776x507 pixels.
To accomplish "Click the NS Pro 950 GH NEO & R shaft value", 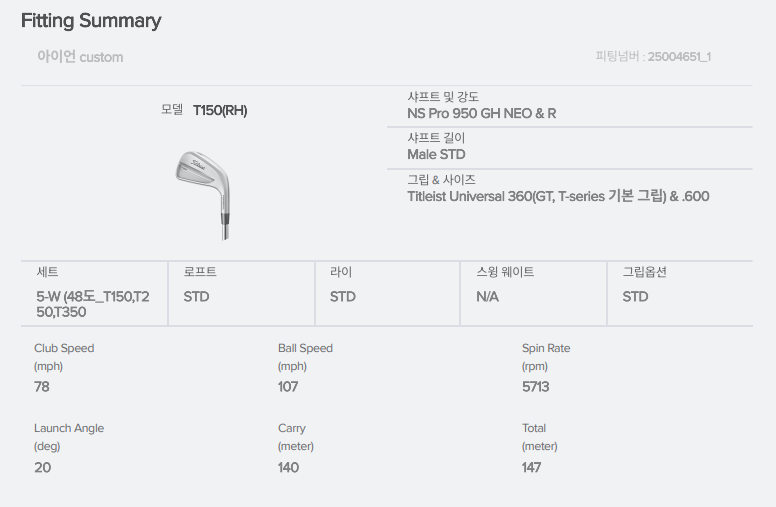I will [481, 113].
